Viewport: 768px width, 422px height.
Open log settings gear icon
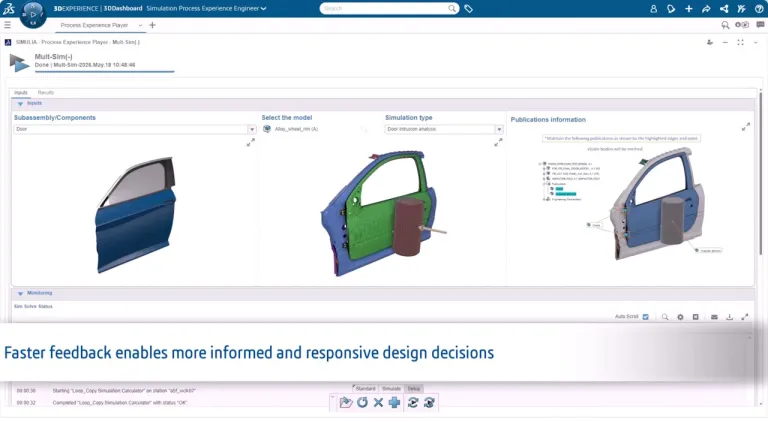coord(680,317)
